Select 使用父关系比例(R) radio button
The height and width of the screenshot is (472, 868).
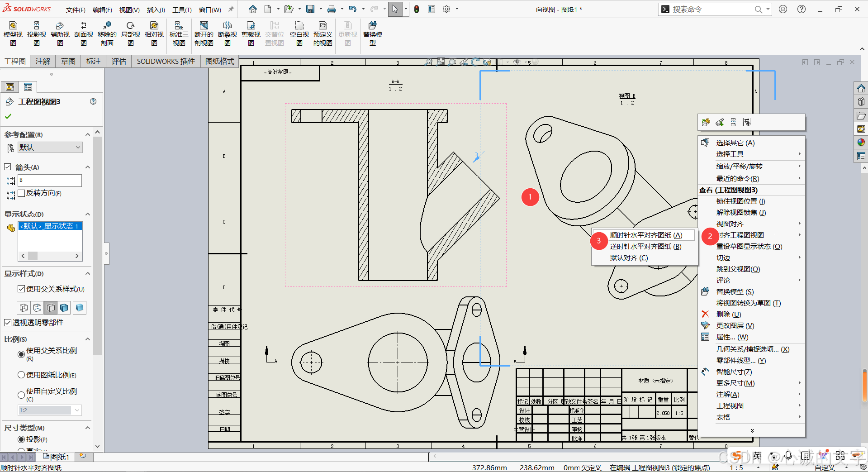(21, 354)
